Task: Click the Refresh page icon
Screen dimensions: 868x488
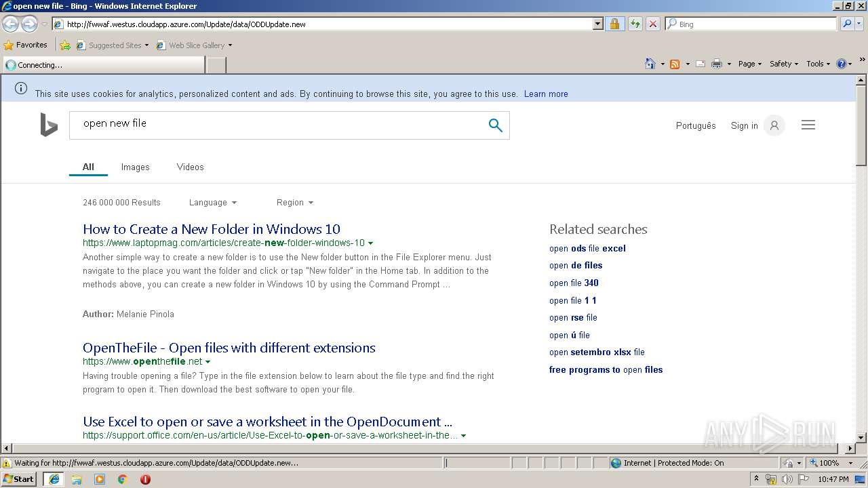Action: (x=635, y=24)
